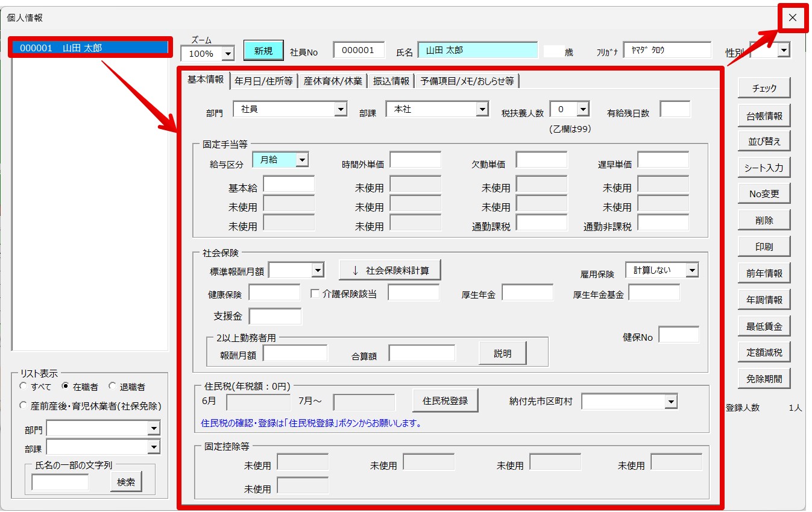
Task: Select 産前産後・育児休業者 radio button
Action: [x=24, y=406]
